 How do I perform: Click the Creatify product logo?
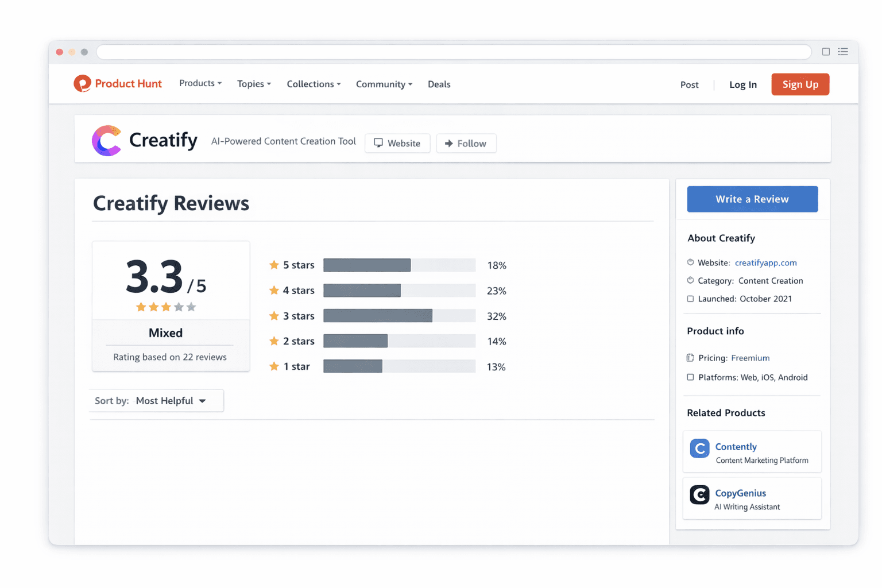(x=106, y=140)
